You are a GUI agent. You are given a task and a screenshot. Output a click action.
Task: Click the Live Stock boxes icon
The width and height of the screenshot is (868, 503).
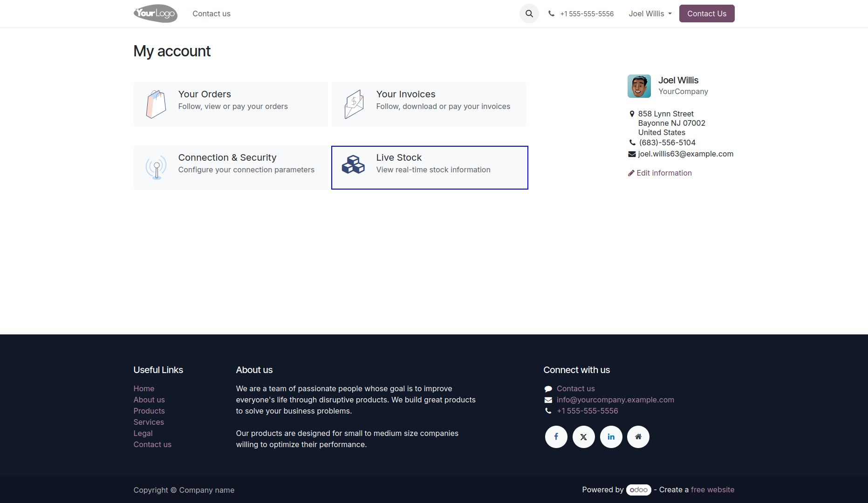tap(353, 164)
